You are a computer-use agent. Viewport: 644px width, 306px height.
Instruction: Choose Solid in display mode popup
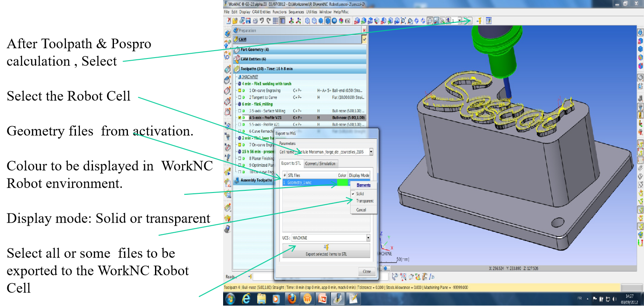point(360,193)
